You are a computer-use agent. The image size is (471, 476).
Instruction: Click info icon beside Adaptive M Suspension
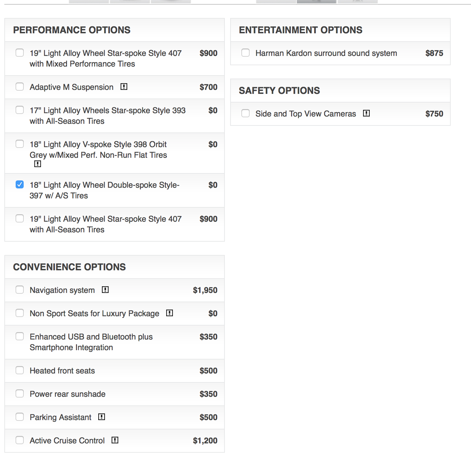coord(124,87)
